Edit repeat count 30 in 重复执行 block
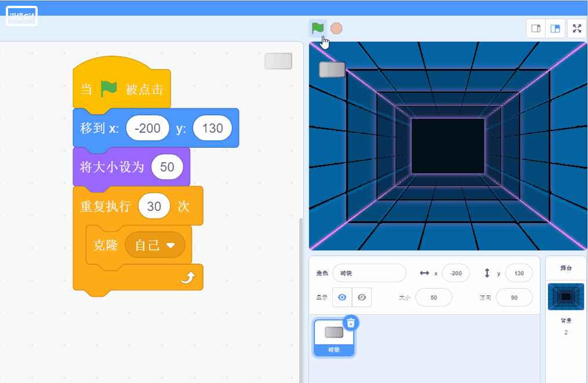Viewport: 588px width, 383px height. (x=154, y=206)
